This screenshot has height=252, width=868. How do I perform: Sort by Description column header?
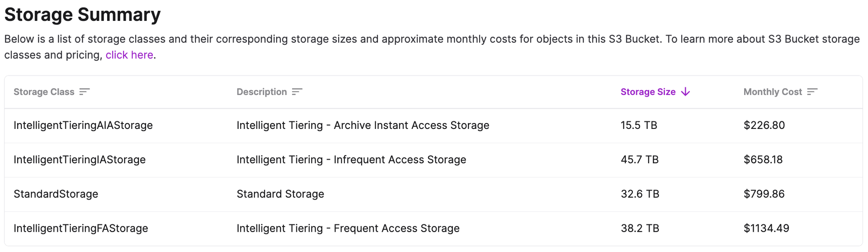pos(262,92)
